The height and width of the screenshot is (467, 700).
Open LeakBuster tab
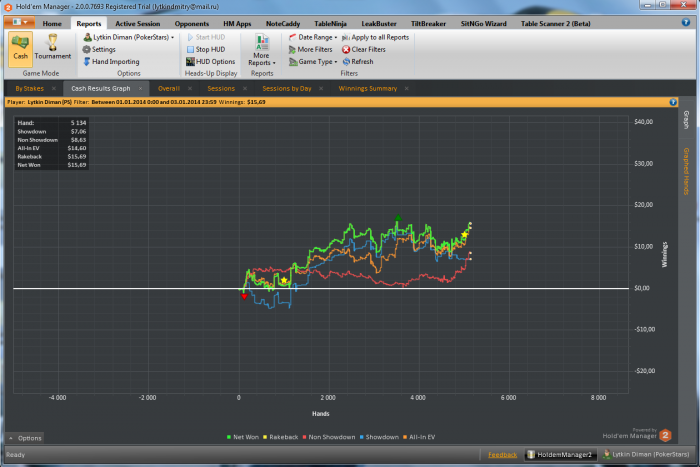379,24
